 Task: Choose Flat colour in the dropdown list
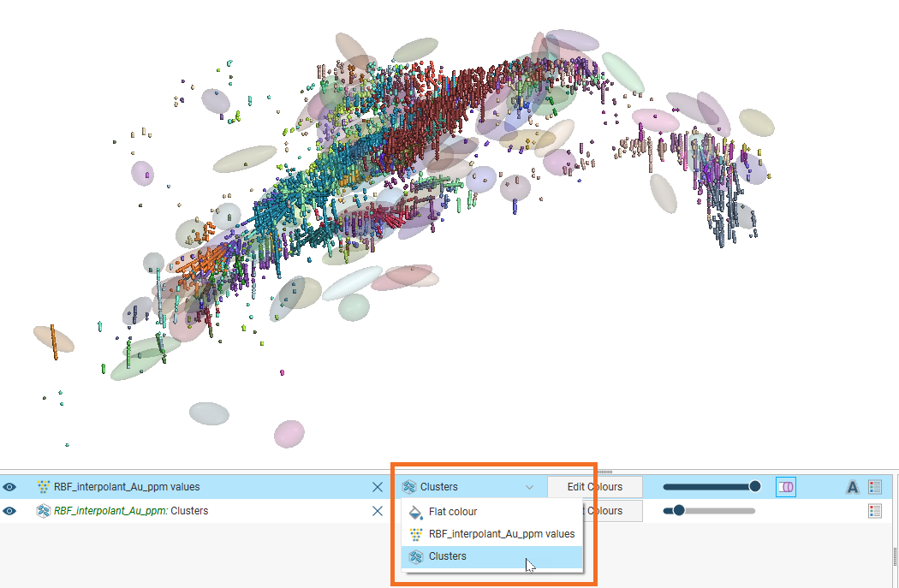click(x=492, y=512)
